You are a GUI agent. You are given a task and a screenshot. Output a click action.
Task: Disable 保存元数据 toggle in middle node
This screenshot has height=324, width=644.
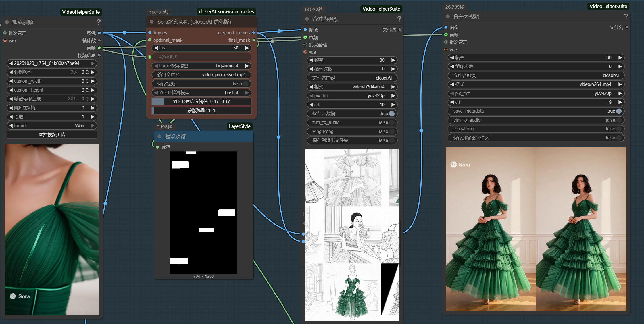392,114
